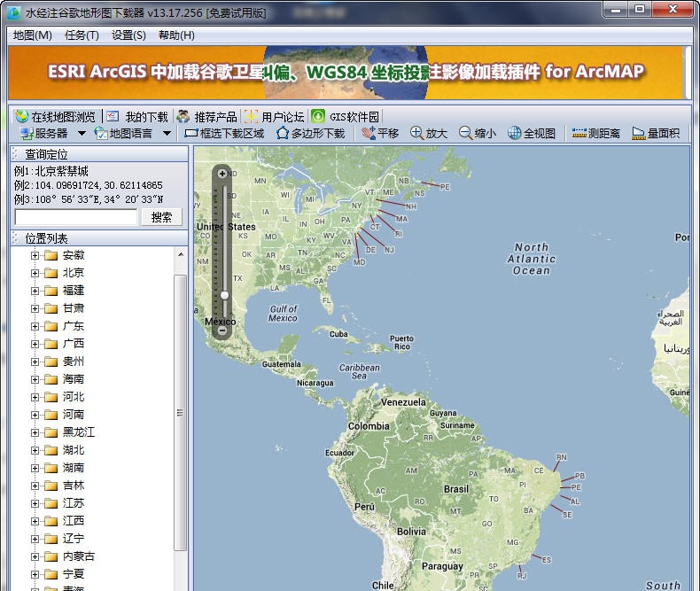The height and width of the screenshot is (591, 700).
Task: Expand the 河北 tree node
Action: click(35, 397)
